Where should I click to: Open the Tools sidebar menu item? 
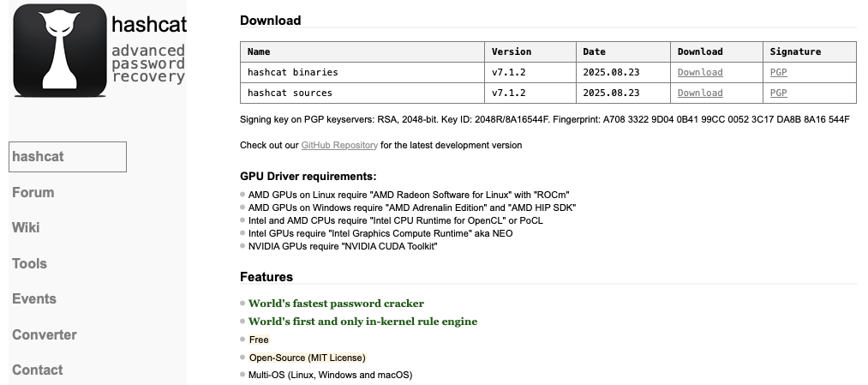[29, 264]
